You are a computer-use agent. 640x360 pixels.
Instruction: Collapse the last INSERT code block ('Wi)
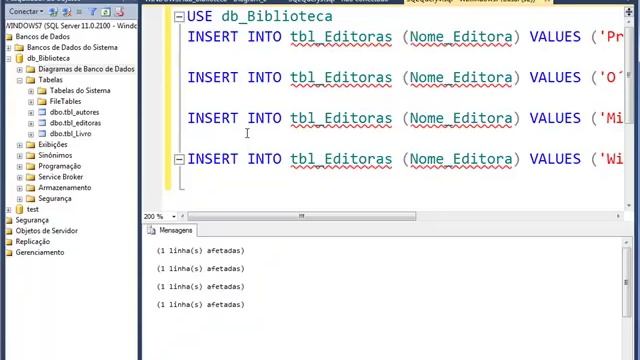[x=179, y=159]
